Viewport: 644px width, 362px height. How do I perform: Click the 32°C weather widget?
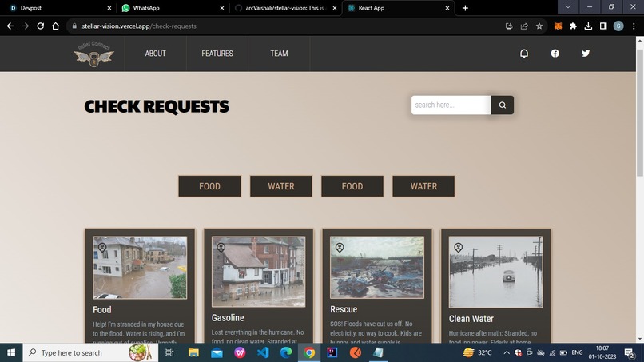click(477, 352)
